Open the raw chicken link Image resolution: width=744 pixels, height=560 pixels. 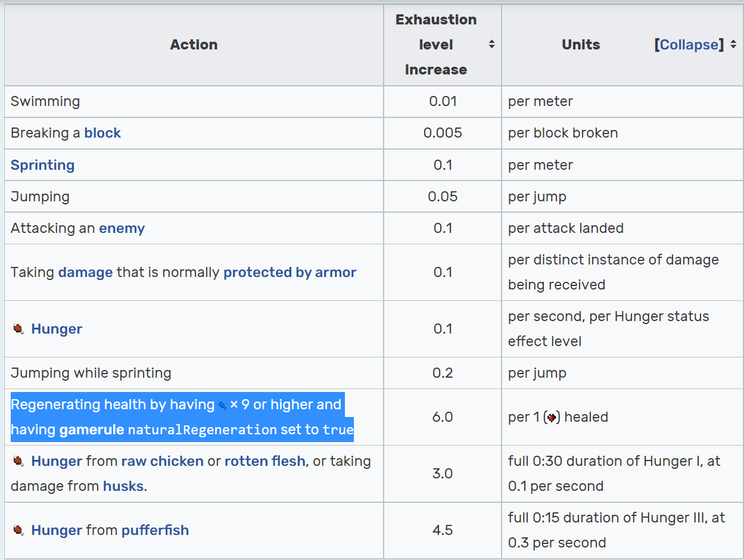(x=163, y=461)
